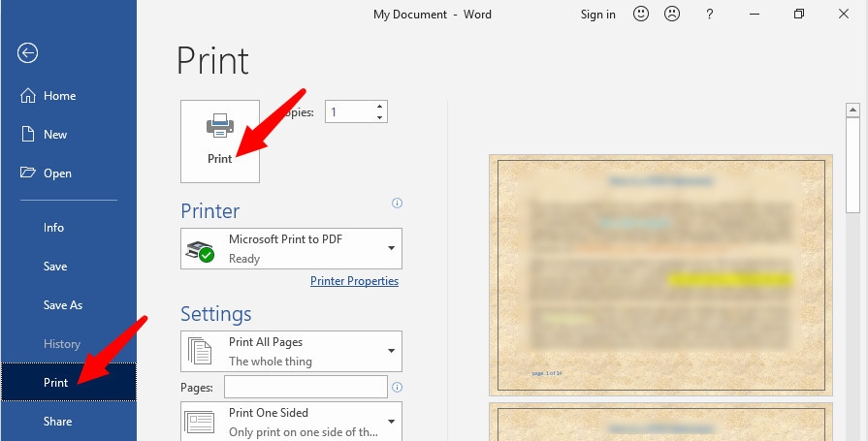868x441 pixels.
Task: Open the Microsoft Print to PDF printer dropdown
Action: point(291,248)
